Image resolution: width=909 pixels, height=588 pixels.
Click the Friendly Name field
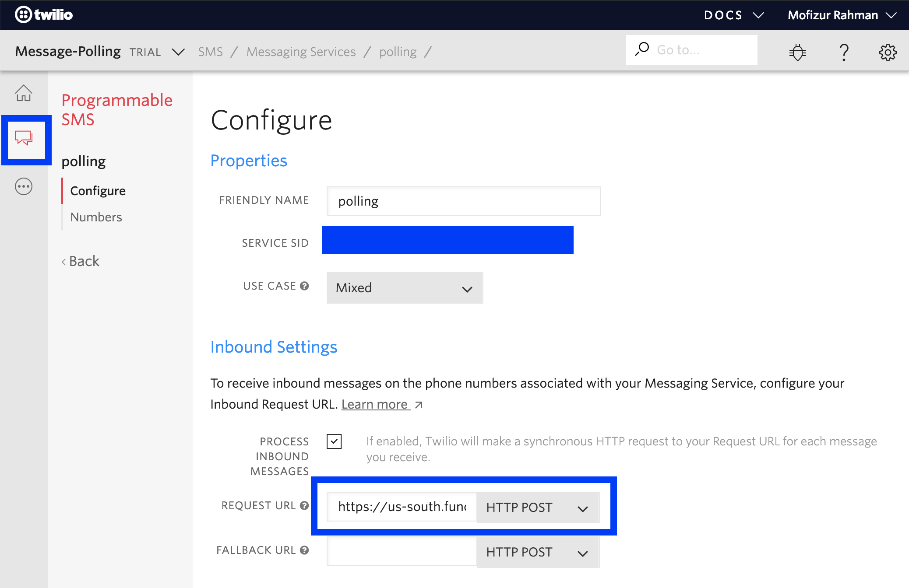pos(463,201)
